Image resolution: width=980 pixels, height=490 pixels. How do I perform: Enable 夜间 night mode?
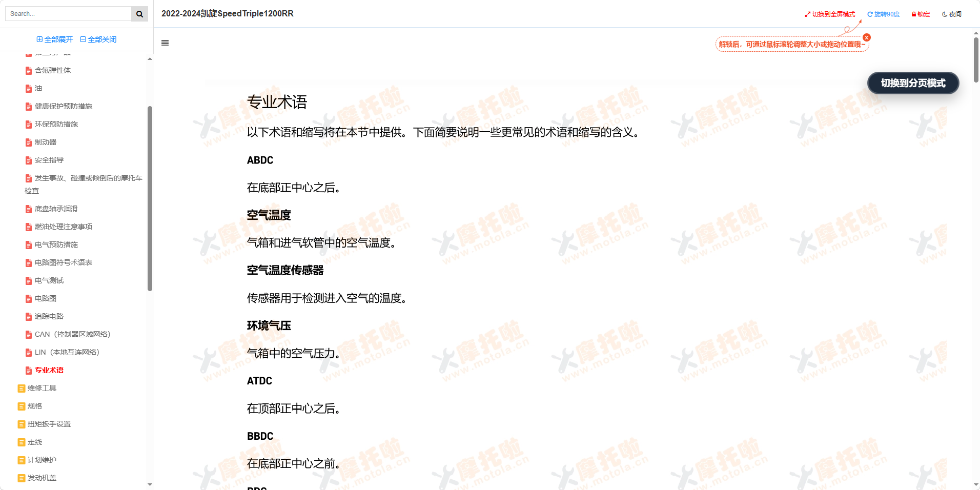(x=952, y=14)
